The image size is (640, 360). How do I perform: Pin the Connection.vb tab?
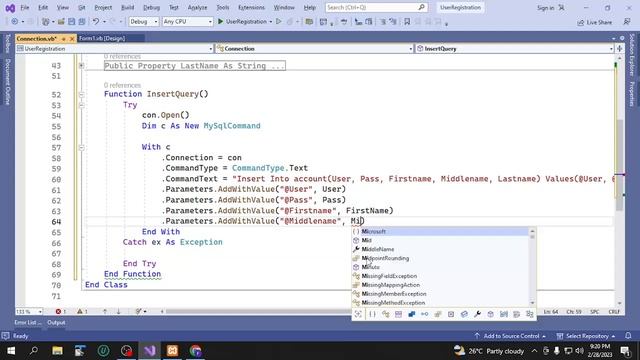pos(64,38)
